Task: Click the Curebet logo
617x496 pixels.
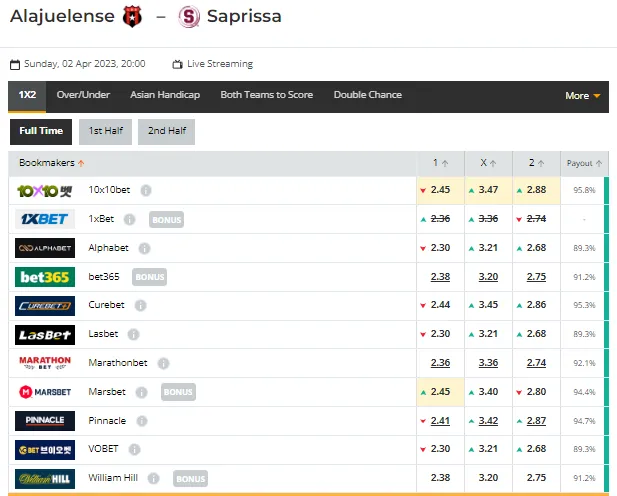Action: 45,306
